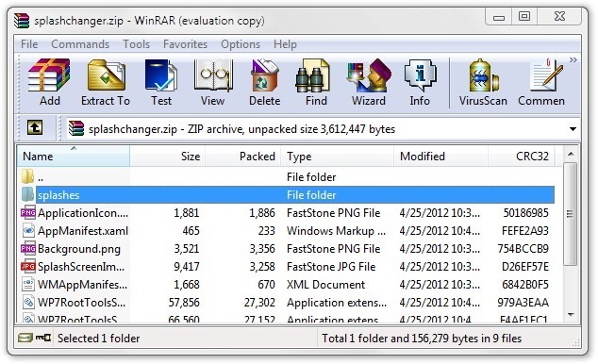Open the Commands menu
598x364 pixels.
click(80, 44)
